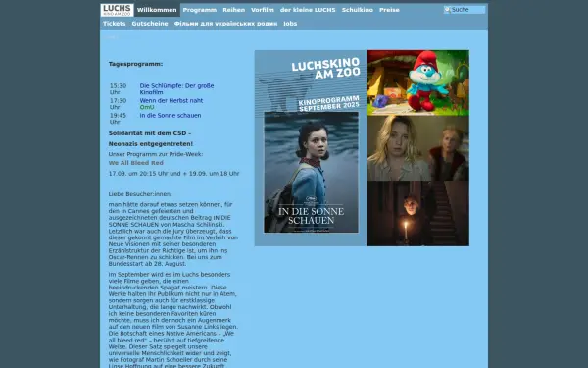Click the Liebe Besucher:innen greeting
Image resolution: width=588 pixels, height=368 pixels.
tap(140, 194)
